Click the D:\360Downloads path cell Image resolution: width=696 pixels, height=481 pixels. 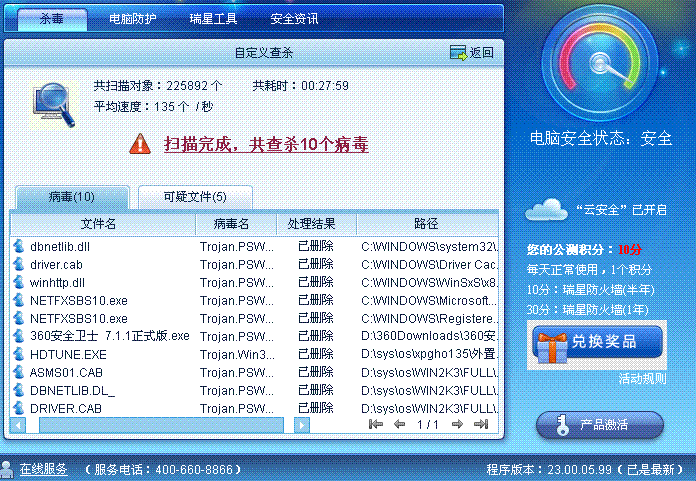pyautogui.click(x=430, y=336)
